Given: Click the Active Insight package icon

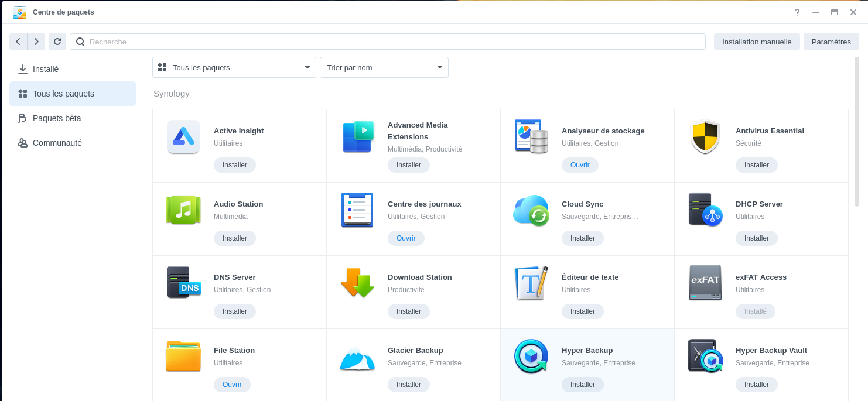Looking at the screenshot, I should pyautogui.click(x=183, y=137).
